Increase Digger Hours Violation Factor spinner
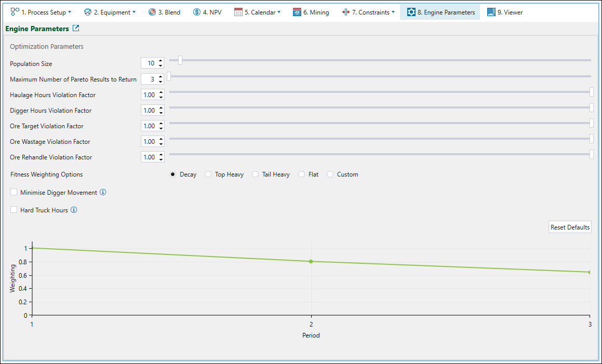Screen dimensions: 602x364 [x=161, y=107]
